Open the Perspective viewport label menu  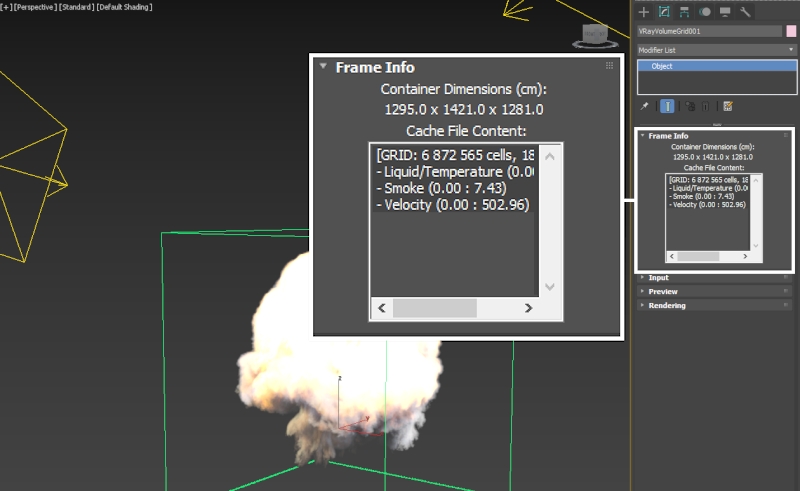coord(36,6)
